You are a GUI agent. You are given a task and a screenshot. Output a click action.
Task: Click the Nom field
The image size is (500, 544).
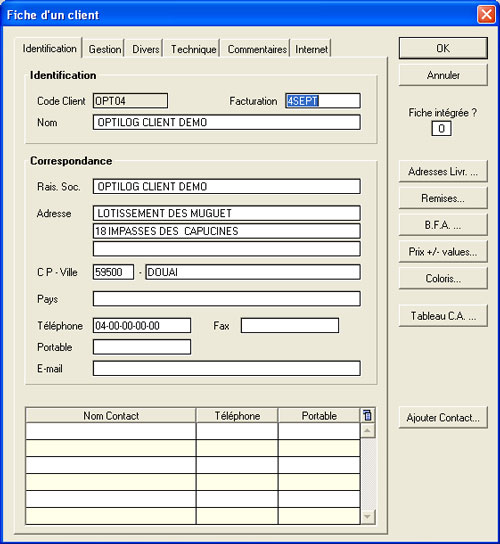click(x=227, y=122)
